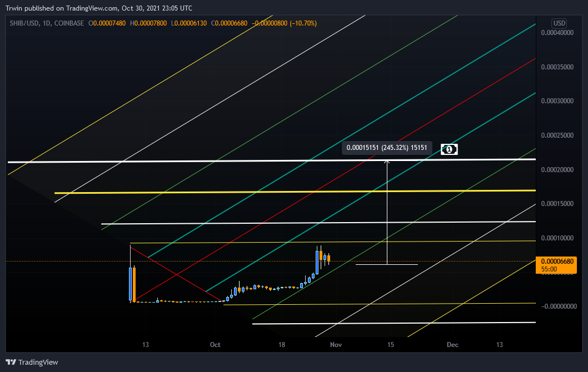The image size is (588, 372).
Task: Click the 0.00020000 price axis label
Action: click(x=557, y=170)
